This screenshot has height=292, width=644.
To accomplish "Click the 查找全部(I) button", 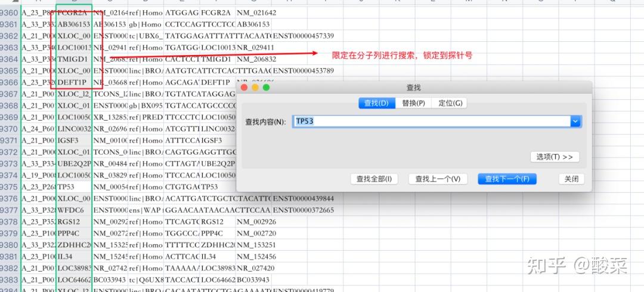I will pyautogui.click(x=374, y=179).
